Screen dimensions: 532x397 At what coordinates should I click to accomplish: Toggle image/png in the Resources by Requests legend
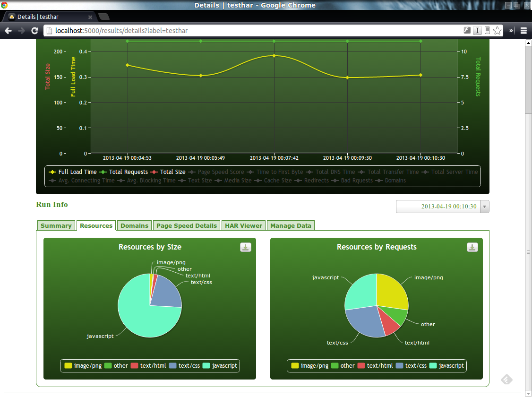coord(310,366)
